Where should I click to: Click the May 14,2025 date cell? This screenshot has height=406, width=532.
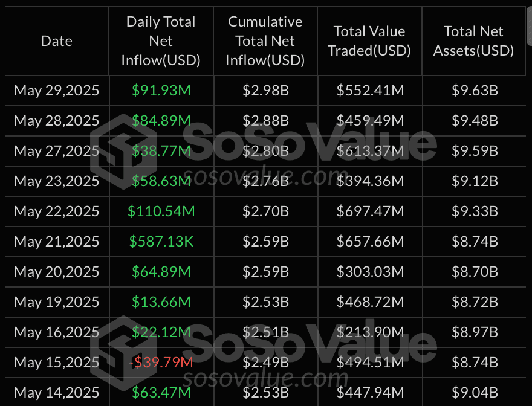pos(57,393)
